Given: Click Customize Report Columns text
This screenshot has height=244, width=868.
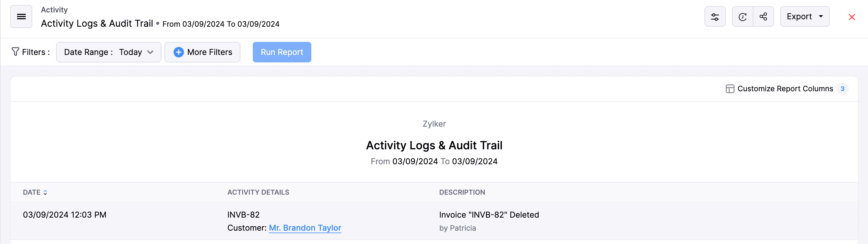Looking at the screenshot, I should (785, 88).
